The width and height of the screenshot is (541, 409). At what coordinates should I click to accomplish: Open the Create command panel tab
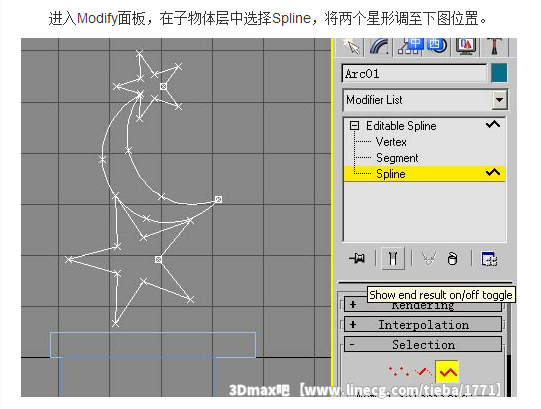point(350,47)
